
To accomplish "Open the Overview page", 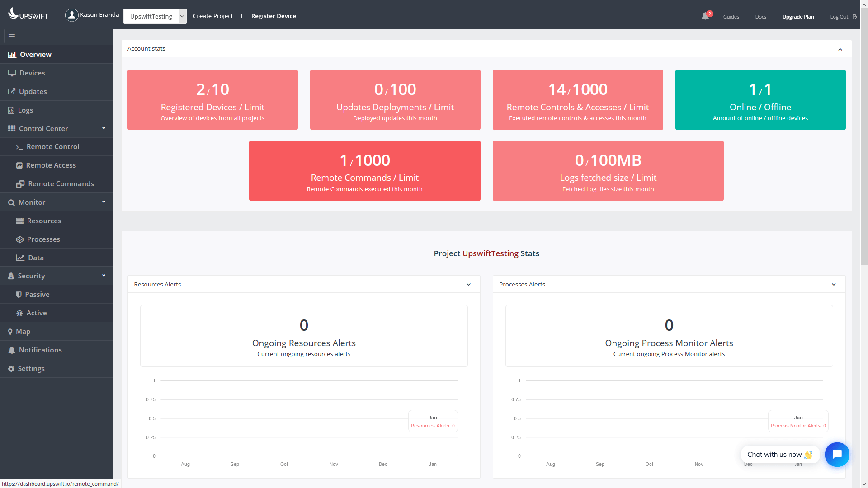I will [x=57, y=55].
